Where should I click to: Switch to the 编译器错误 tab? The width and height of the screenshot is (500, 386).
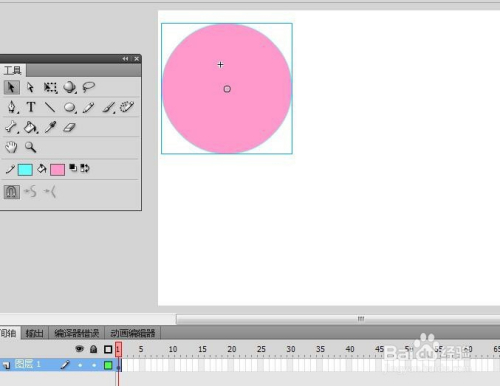point(77,333)
